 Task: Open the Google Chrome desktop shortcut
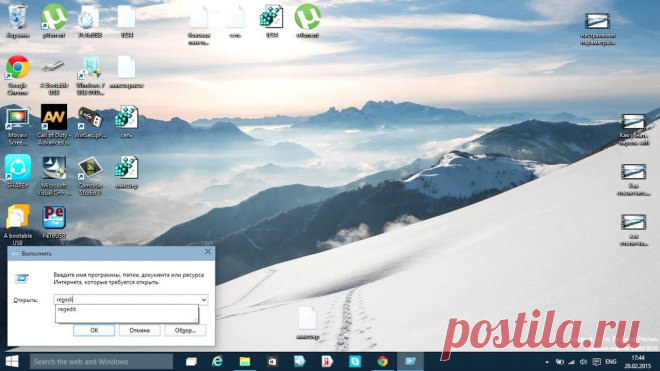(18, 75)
